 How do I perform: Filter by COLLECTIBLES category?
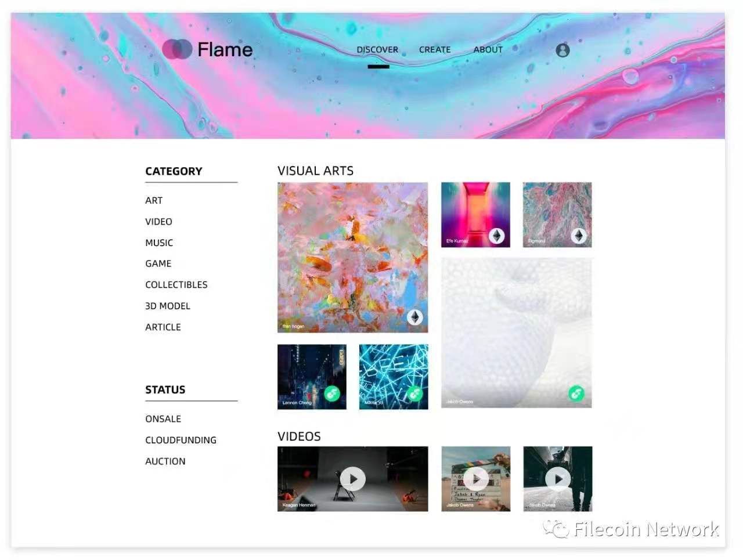tap(176, 285)
